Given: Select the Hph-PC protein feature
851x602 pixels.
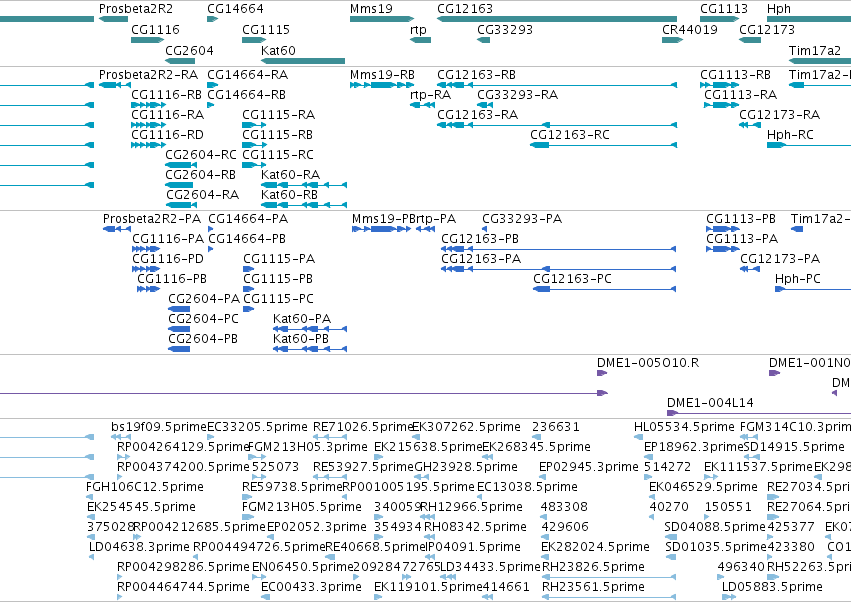Looking at the screenshot, I should (x=813, y=289).
